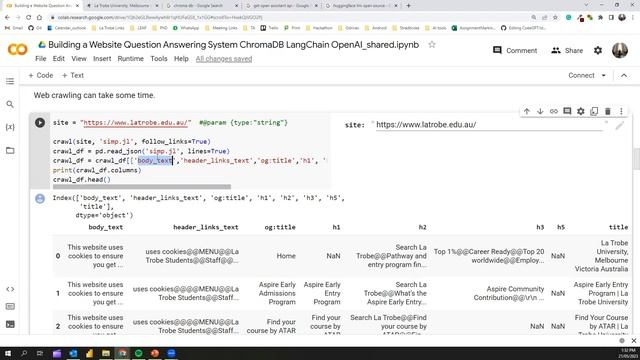Run the site crawl code cell
The width and height of the screenshot is (640, 360).
click(x=40, y=122)
